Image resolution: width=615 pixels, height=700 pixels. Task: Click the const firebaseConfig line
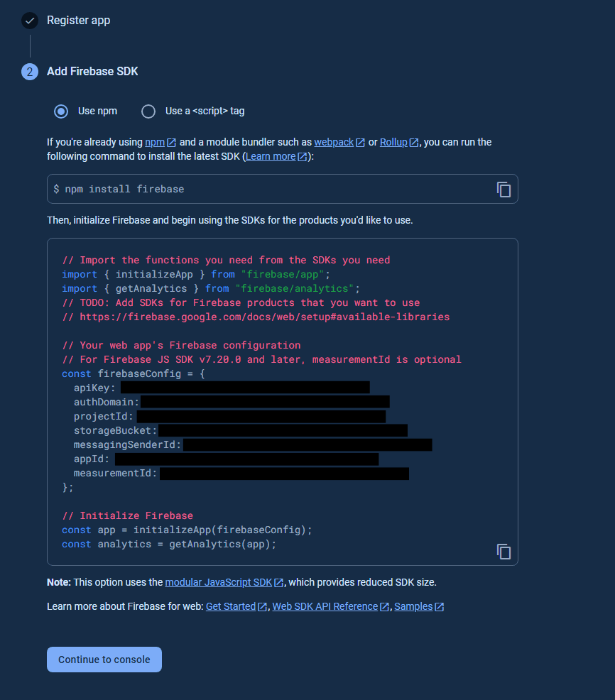[134, 374]
